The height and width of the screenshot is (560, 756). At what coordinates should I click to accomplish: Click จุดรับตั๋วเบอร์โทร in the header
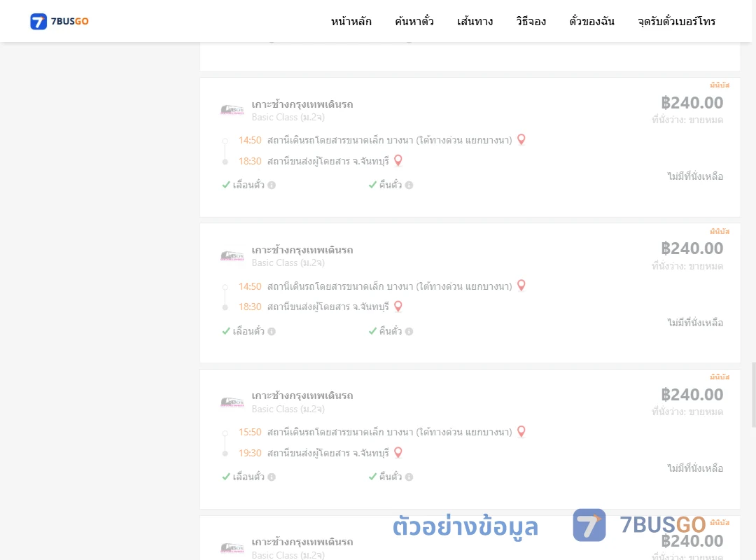click(676, 21)
